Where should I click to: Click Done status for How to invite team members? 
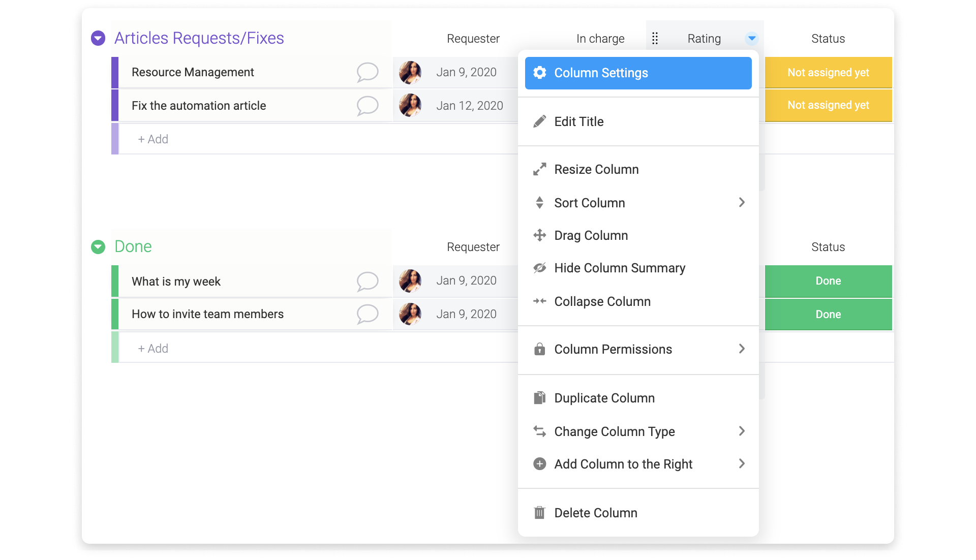[828, 315]
